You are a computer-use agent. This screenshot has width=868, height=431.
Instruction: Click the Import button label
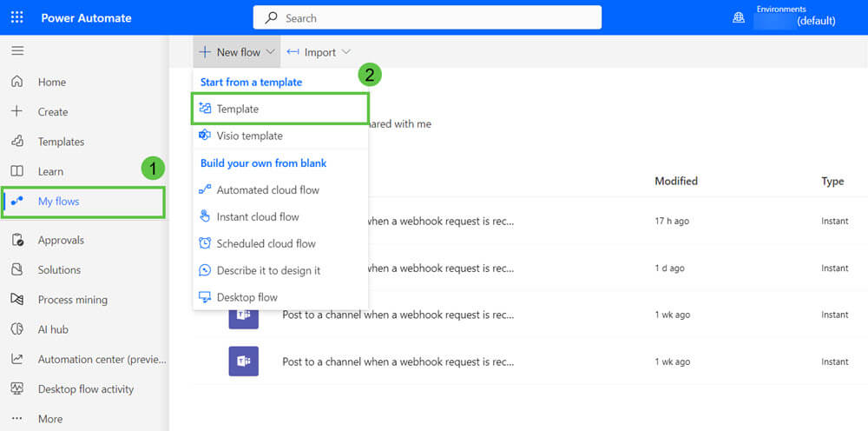pyautogui.click(x=320, y=52)
